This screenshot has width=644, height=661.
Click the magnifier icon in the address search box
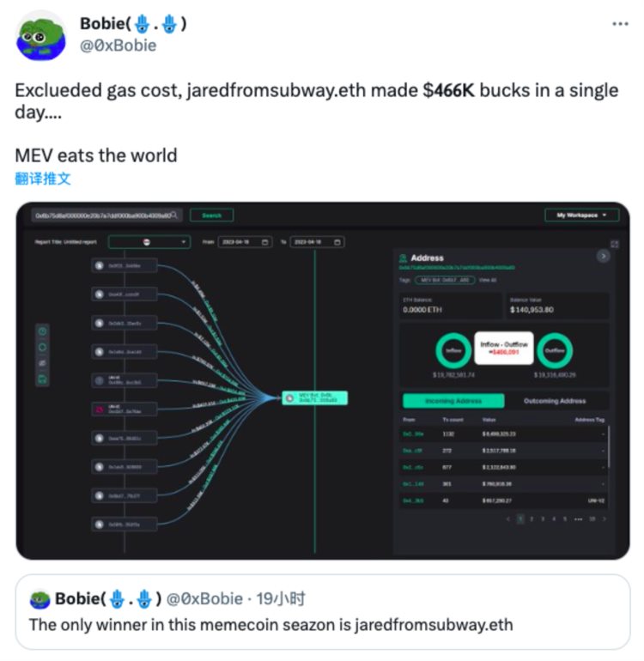[x=175, y=215]
